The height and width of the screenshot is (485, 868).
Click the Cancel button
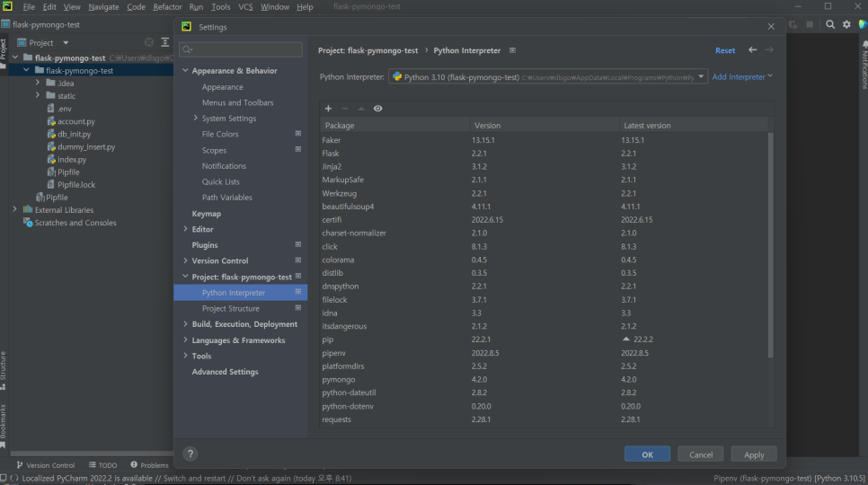(x=701, y=454)
